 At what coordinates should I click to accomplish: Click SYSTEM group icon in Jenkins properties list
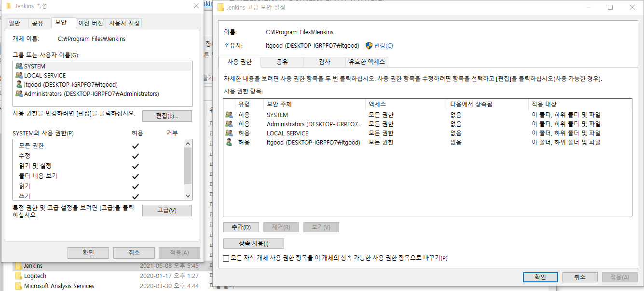[19, 66]
